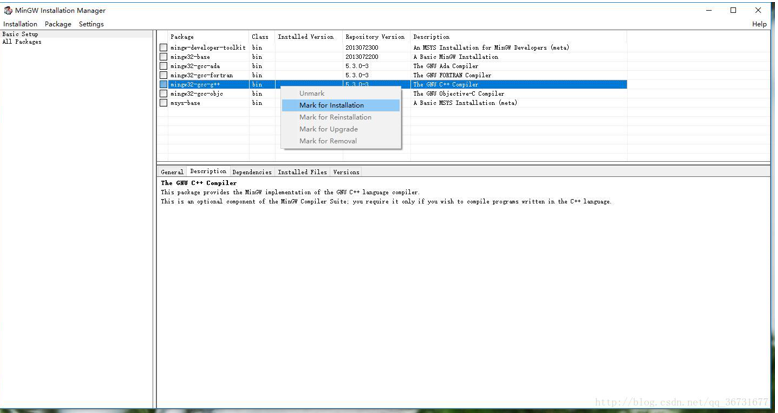The image size is (778, 413).
Task: Click 'A Basic MSYS Installation (meta)' description
Action: click(465, 103)
